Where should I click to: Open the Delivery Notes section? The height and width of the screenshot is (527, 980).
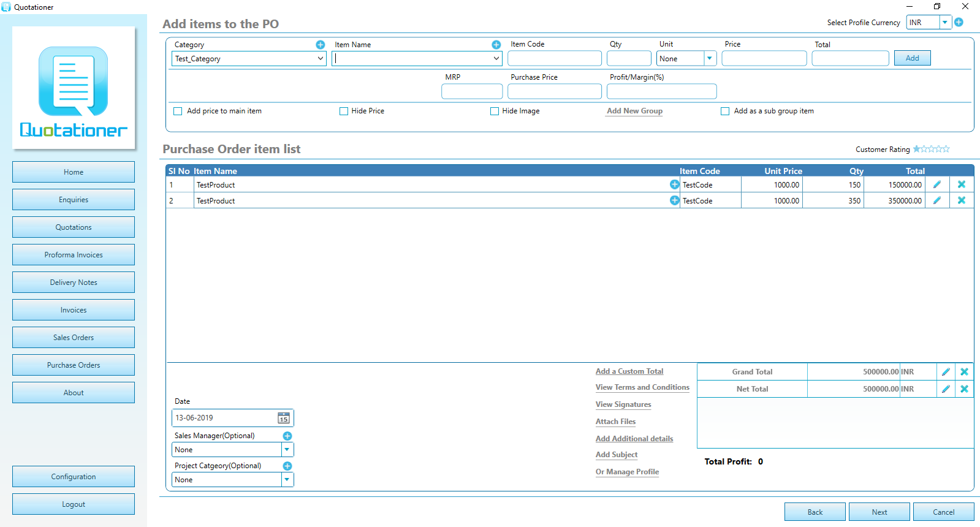(74, 282)
